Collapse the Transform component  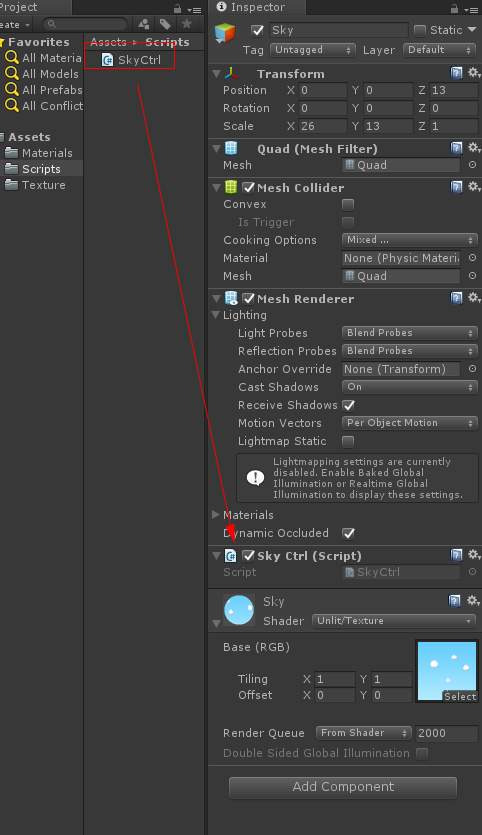coord(216,73)
